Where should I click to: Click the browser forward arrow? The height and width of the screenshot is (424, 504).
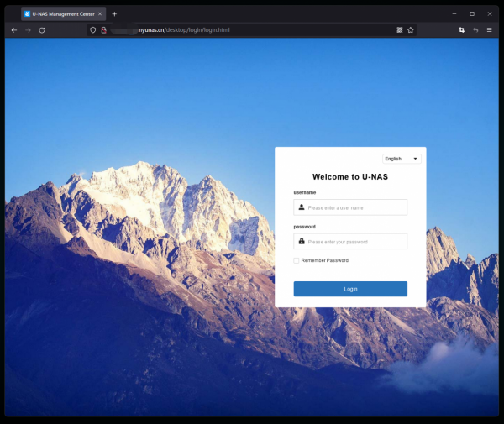pos(28,30)
